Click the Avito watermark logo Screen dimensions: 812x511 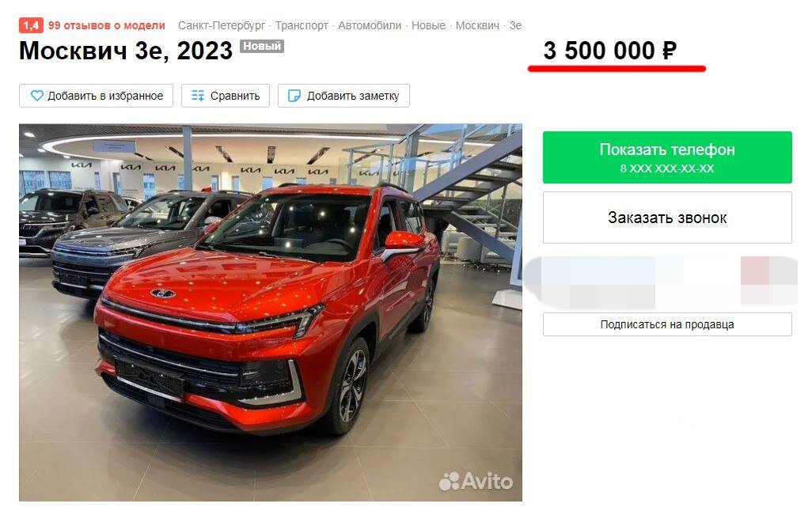[476, 481]
